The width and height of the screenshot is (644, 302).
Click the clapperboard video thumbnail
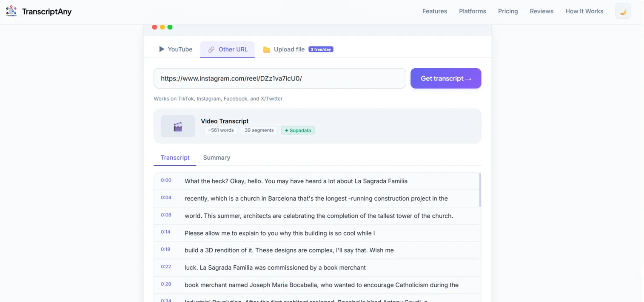[178, 126]
